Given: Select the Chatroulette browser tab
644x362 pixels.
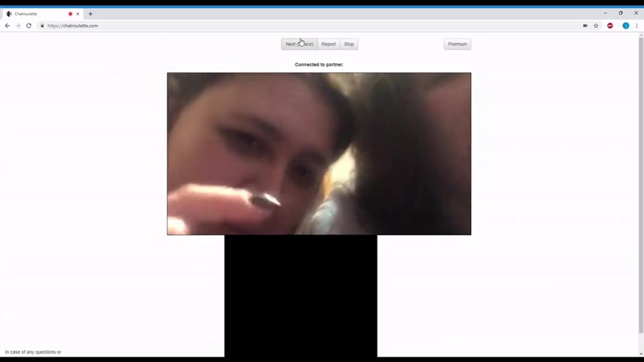Looking at the screenshot, I should click(x=42, y=14).
